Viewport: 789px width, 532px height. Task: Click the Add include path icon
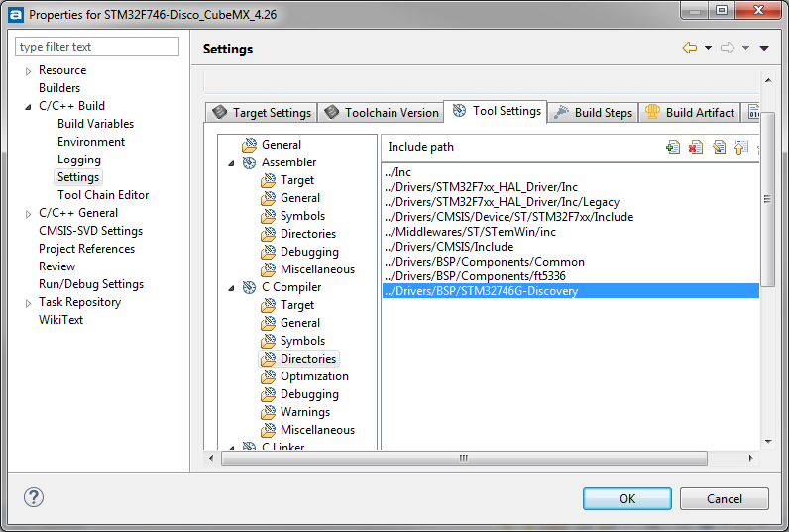[673, 147]
